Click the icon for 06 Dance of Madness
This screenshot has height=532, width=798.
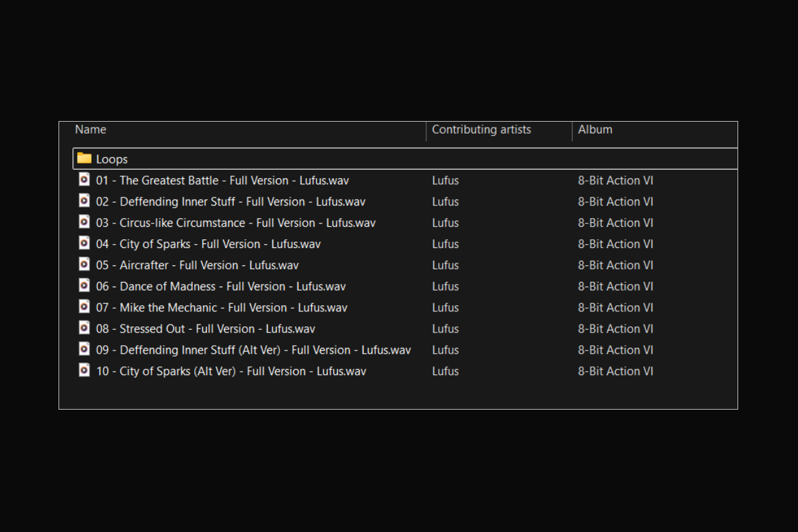pyautogui.click(x=84, y=286)
